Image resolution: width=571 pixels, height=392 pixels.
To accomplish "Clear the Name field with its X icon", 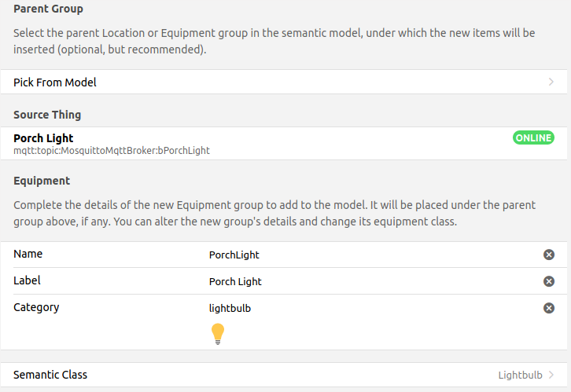I will tap(549, 255).
